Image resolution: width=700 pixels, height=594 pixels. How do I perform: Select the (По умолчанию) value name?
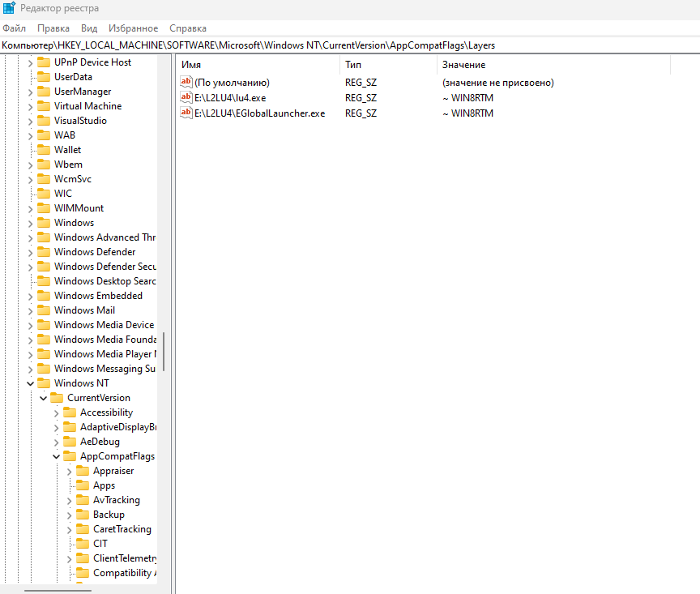point(232,83)
